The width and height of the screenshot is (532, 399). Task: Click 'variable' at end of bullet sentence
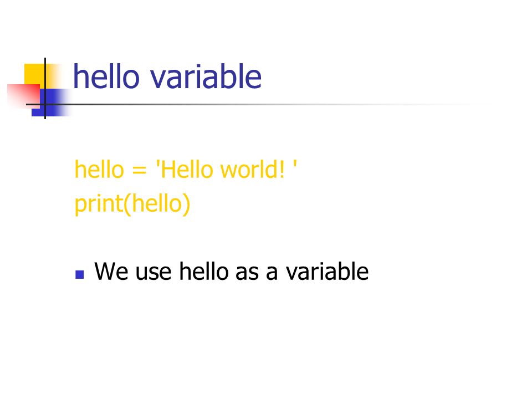point(327,271)
